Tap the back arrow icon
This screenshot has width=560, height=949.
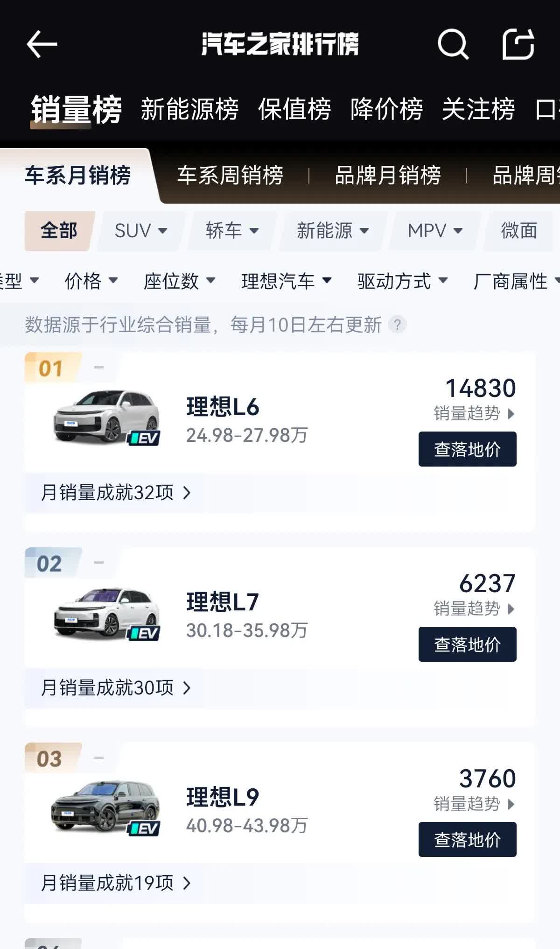(x=42, y=44)
